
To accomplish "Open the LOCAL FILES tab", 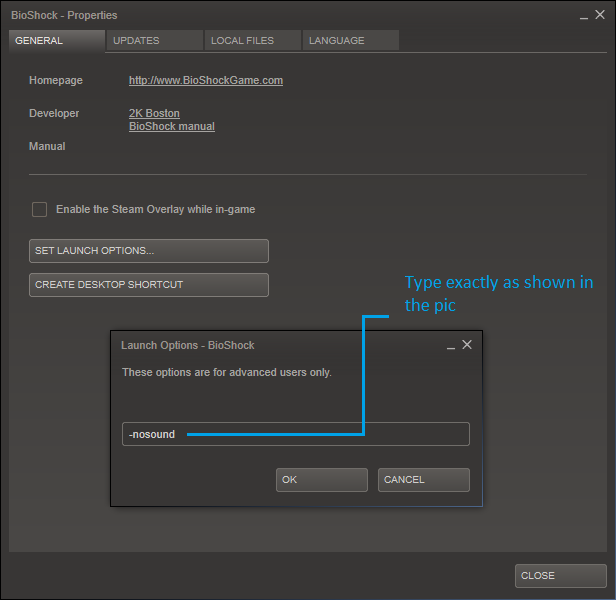I will 253,40.
